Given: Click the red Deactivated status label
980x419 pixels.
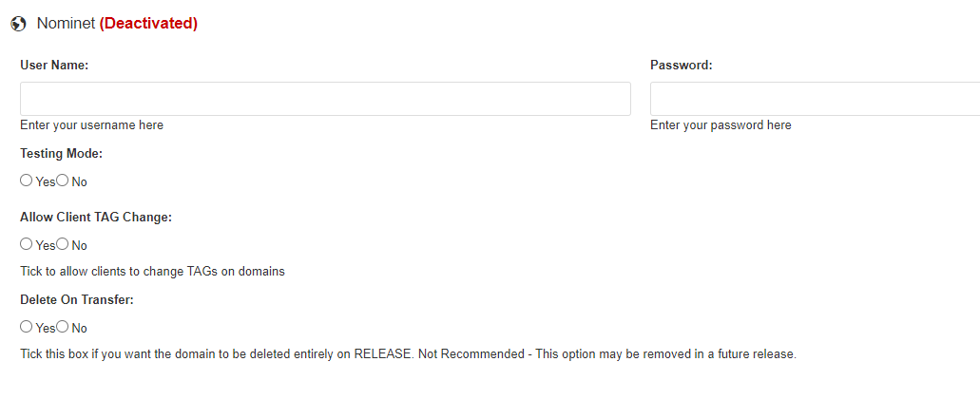Looking at the screenshot, I should coord(148,24).
